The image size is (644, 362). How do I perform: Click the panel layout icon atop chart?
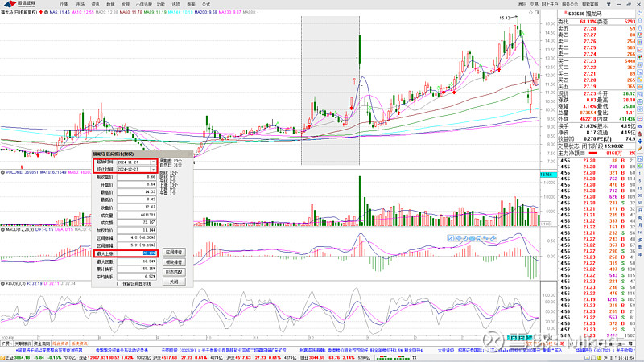pyautogui.click(x=536, y=13)
